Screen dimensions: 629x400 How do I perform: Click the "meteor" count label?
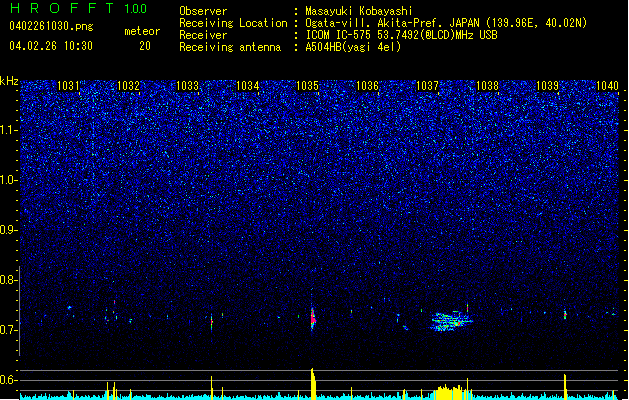point(142,31)
